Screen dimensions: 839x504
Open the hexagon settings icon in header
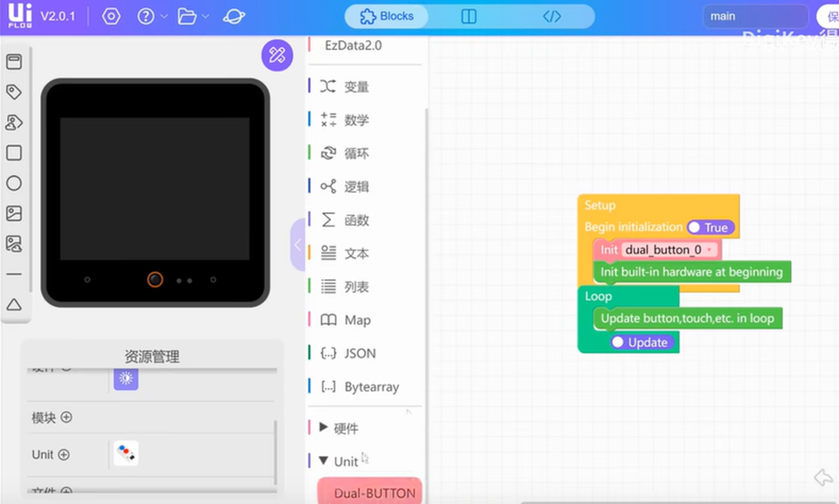tap(111, 17)
